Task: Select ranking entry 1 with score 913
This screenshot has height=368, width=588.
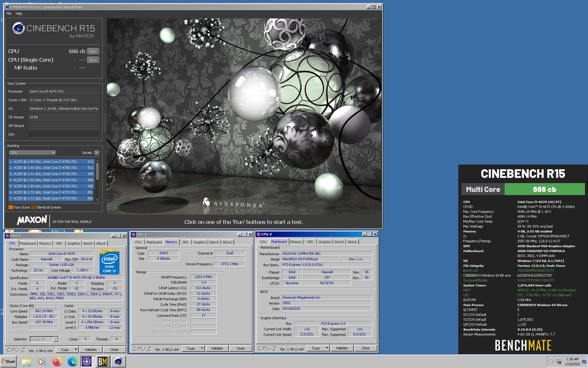Action: pos(51,162)
